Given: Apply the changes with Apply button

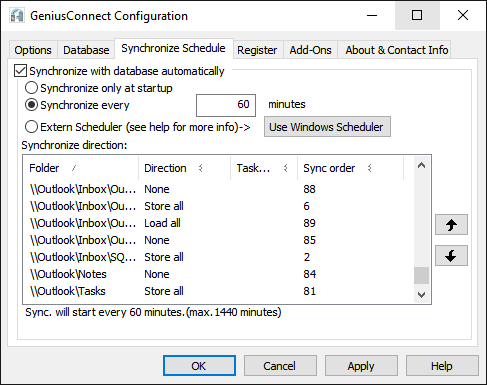Looking at the screenshot, I should [x=361, y=366].
